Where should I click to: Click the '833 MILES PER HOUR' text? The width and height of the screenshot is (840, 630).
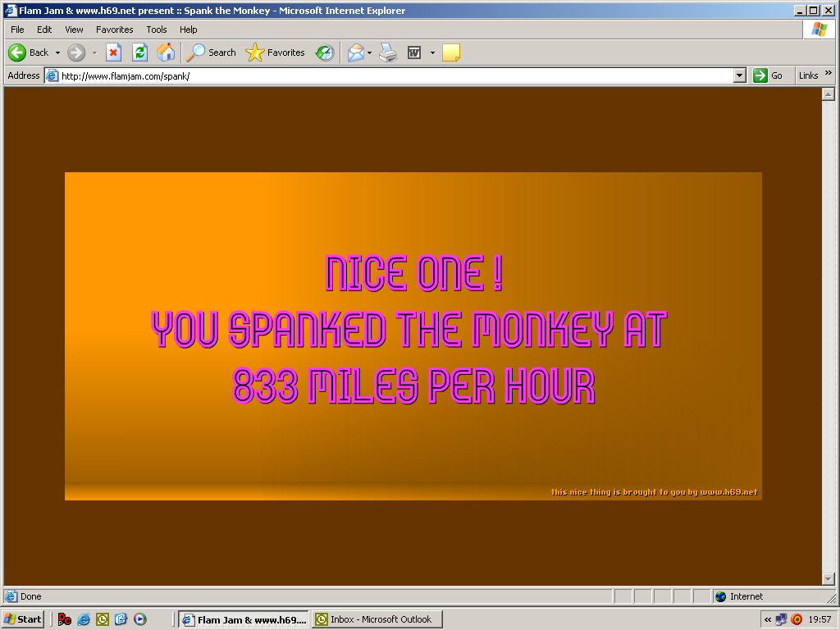tap(414, 386)
